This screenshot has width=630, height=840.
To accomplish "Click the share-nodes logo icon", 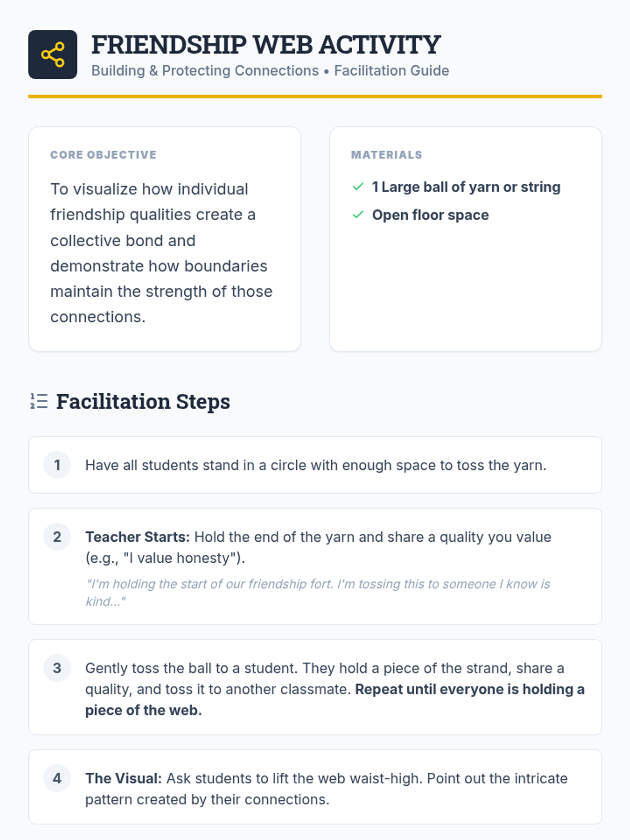I will pos(52,55).
